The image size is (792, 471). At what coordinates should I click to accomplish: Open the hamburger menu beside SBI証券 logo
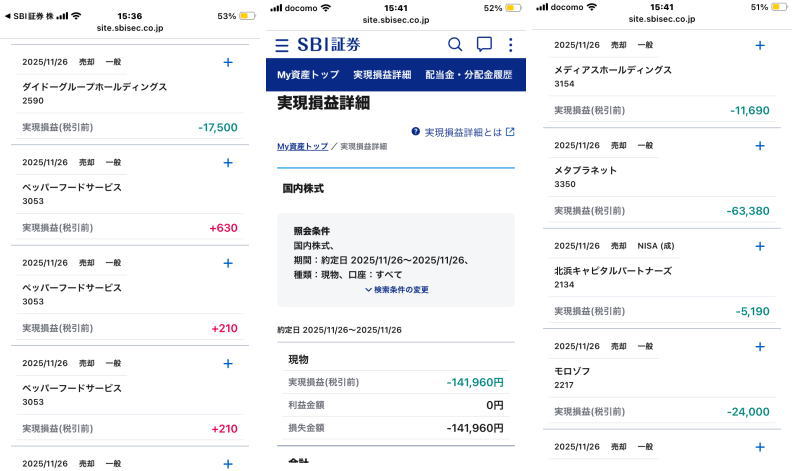(282, 45)
